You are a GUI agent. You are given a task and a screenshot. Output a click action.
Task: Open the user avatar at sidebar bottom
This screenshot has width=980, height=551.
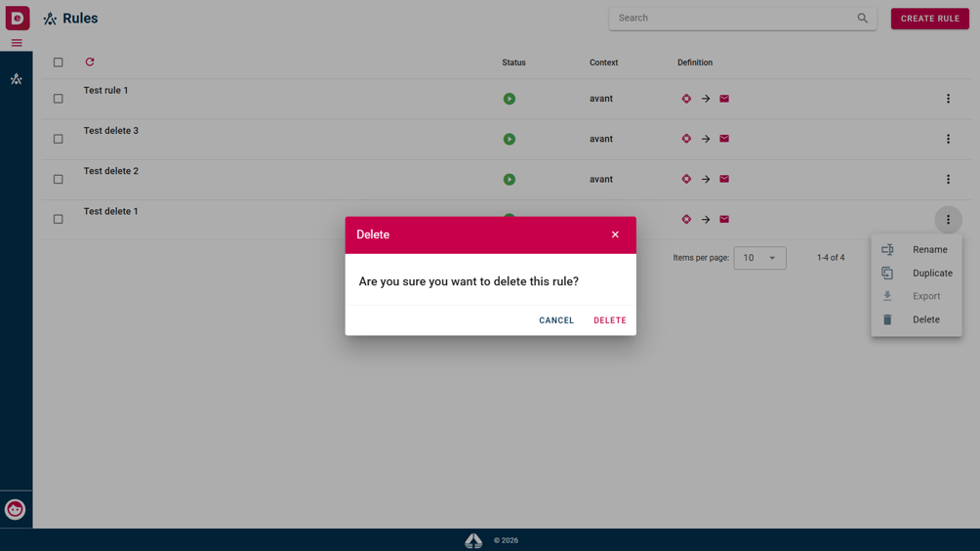coord(15,509)
